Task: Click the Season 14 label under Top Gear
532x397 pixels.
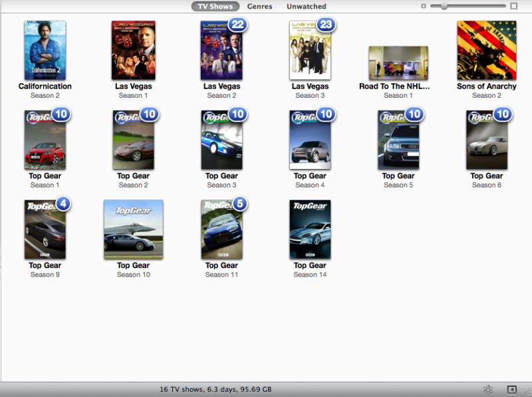Action: tap(310, 275)
